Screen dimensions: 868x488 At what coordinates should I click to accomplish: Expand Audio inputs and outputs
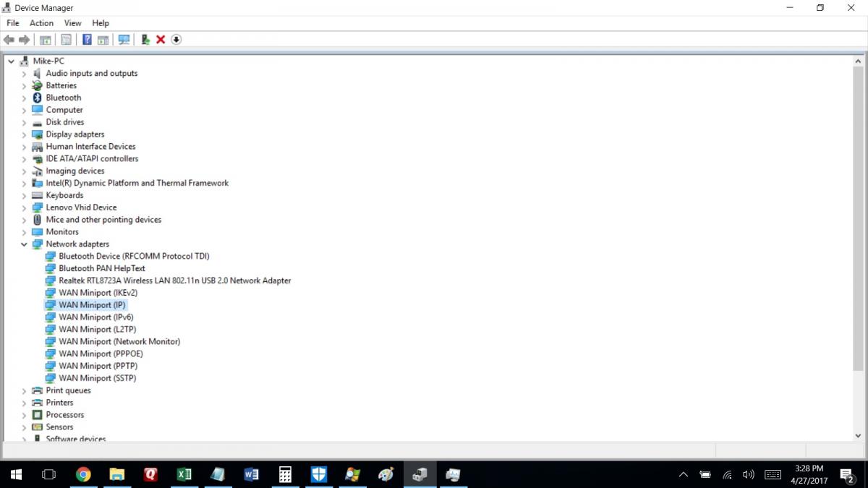point(24,74)
